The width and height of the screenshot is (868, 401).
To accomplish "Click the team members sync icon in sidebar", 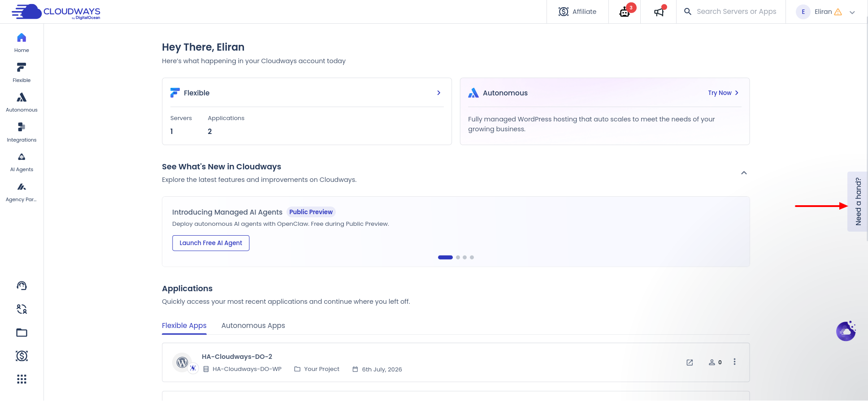I will 22,309.
